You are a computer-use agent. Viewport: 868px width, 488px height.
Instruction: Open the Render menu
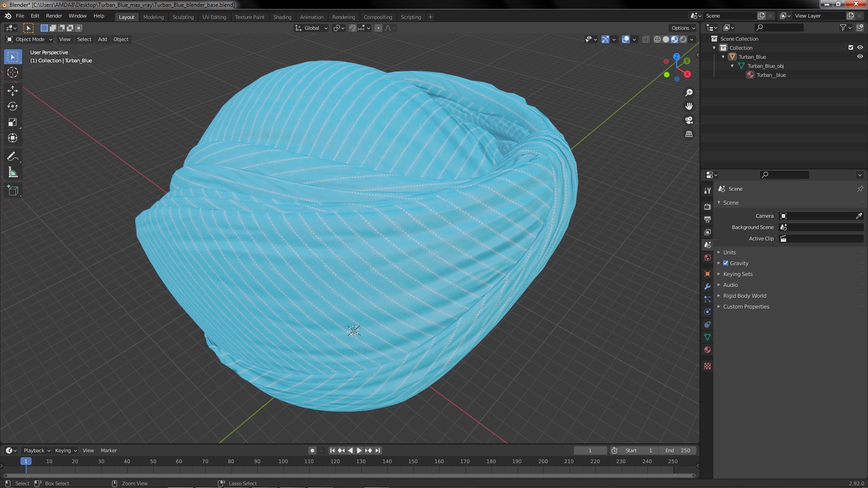[x=54, y=16]
